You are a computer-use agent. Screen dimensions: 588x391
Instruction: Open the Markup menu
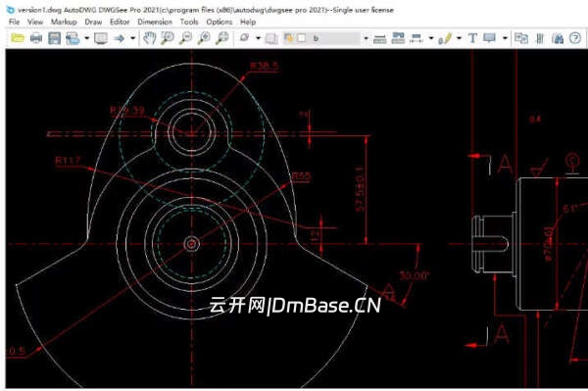coord(64,22)
